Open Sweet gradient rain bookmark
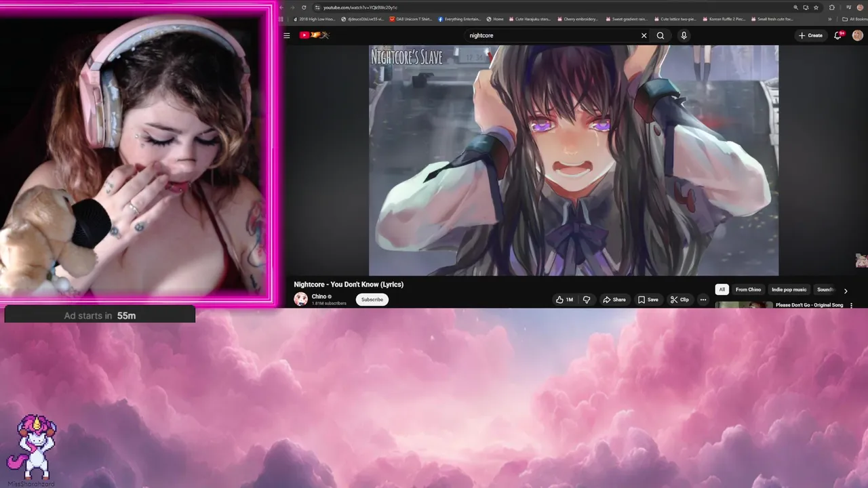The width and height of the screenshot is (868, 488). (x=627, y=19)
